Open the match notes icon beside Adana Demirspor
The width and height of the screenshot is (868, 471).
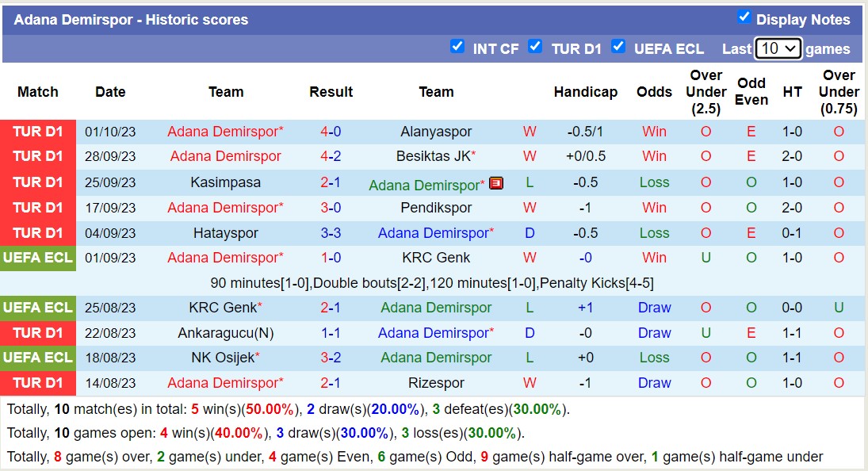(495, 182)
